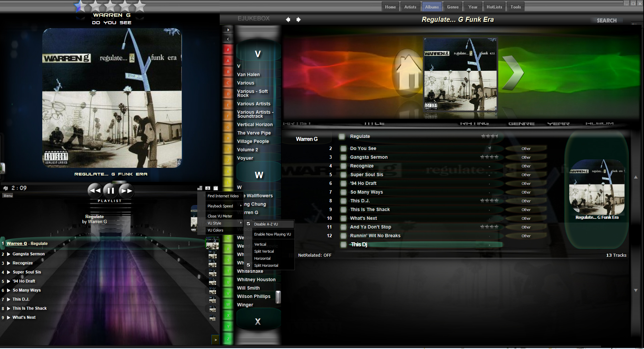644x349 pixels.
Task: Jump to letter T in alphabet strip
Action: pos(228,271)
